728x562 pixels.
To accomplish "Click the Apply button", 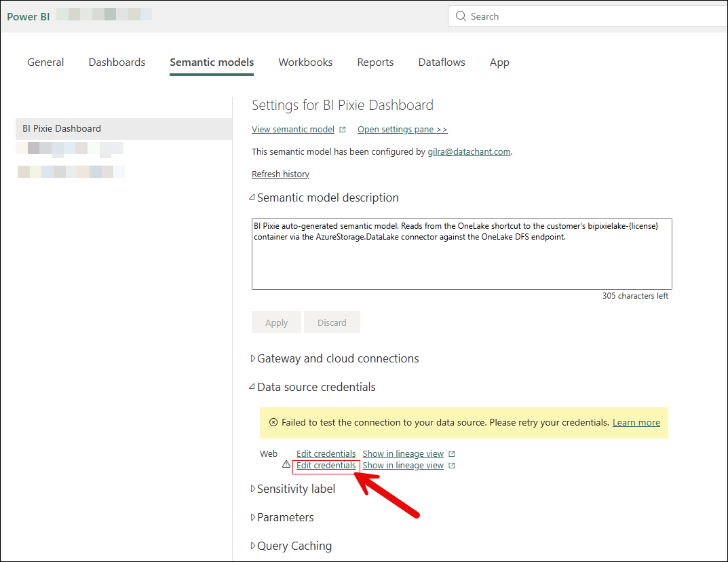I will [x=276, y=322].
